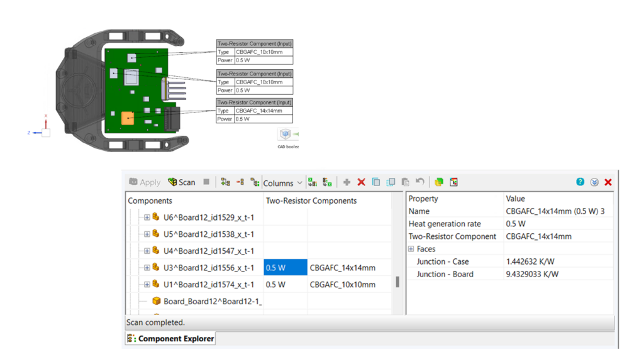Click the Junction - Board value 9.4329033 K/W

point(532,274)
